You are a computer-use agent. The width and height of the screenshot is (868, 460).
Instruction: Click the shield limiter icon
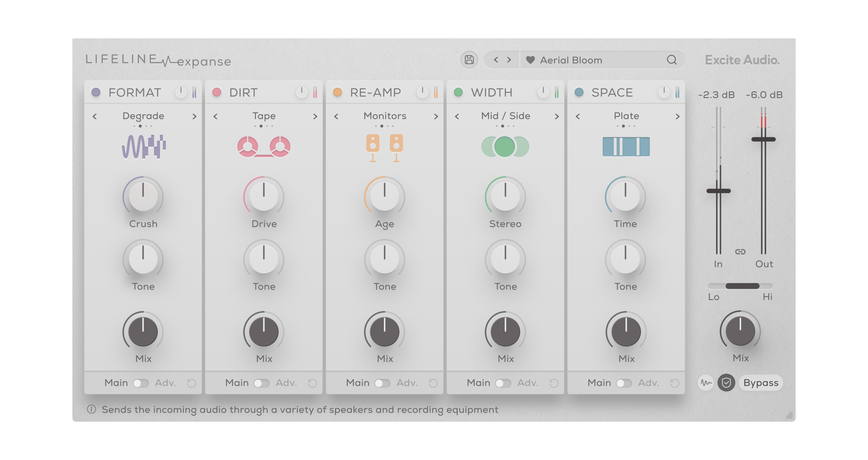[726, 383]
